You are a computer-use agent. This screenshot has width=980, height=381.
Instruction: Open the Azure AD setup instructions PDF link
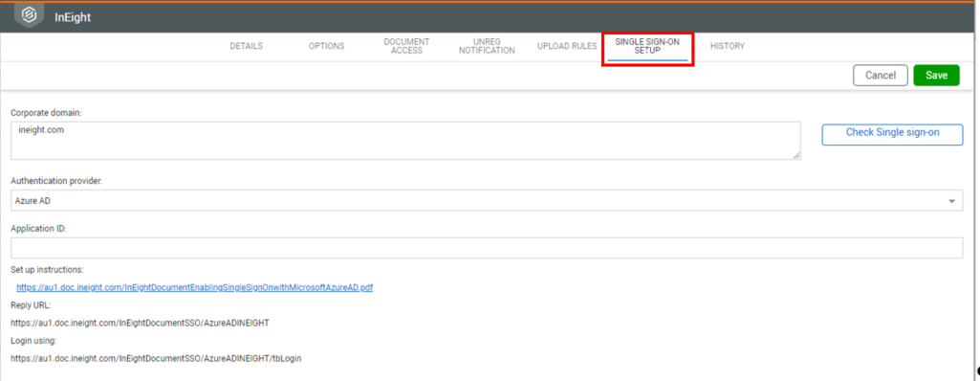[x=194, y=288]
